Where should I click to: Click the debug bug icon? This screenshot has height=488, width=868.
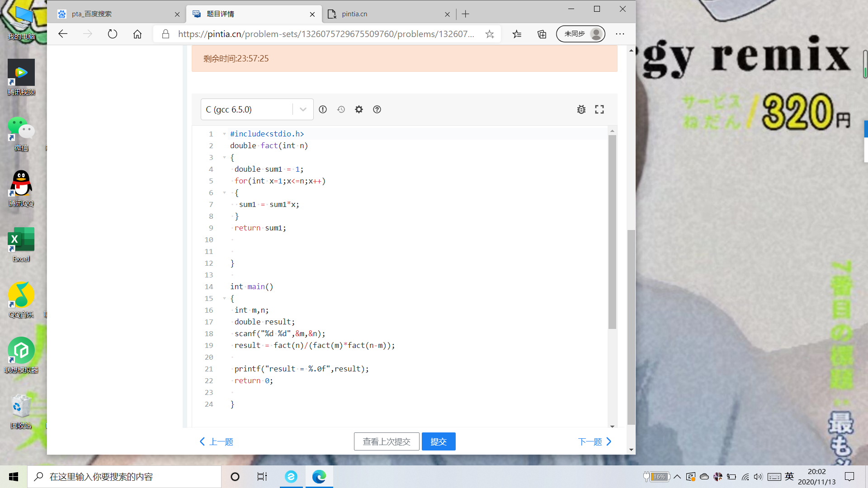(581, 109)
